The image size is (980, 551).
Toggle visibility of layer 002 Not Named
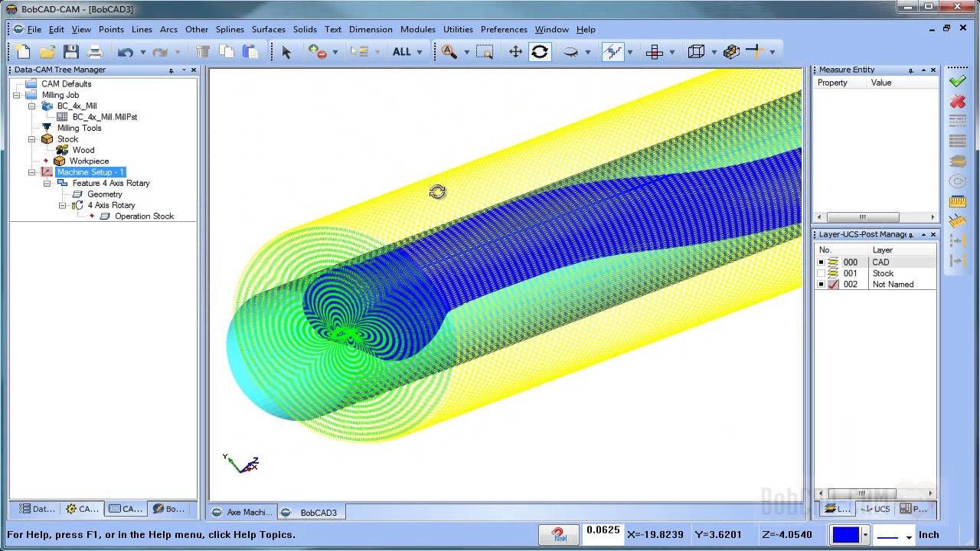tap(822, 285)
